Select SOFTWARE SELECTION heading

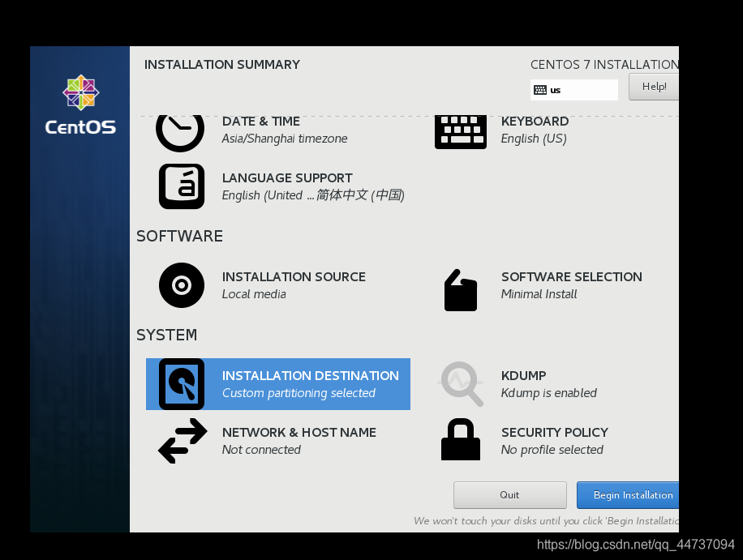click(572, 277)
